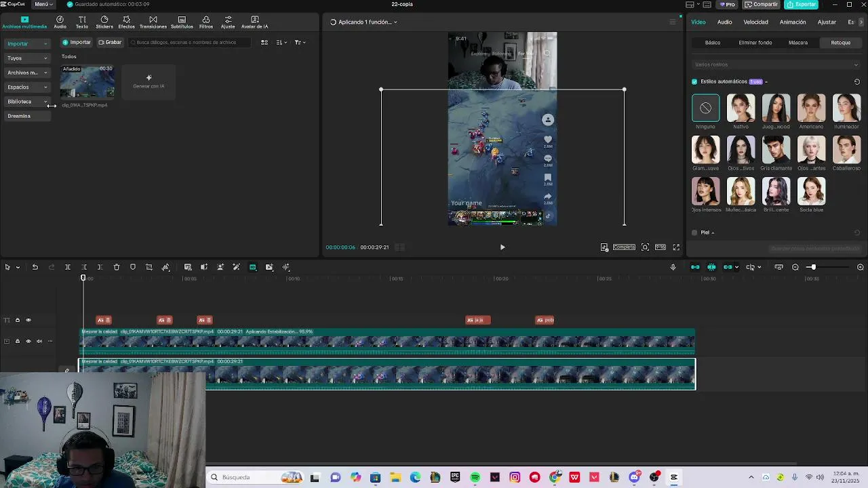
Task: Toggle the Piel checkbox
Action: (694, 232)
